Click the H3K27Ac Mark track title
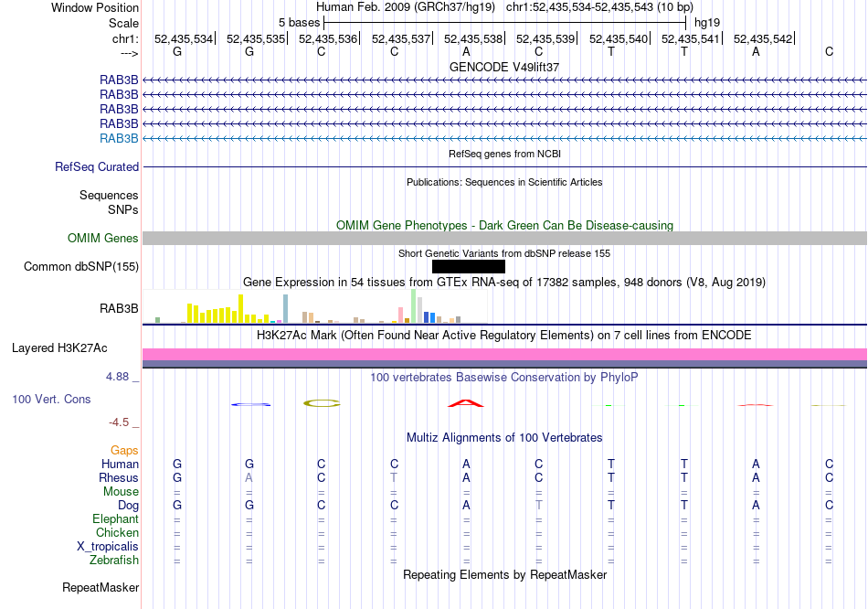This screenshot has width=868, height=609. coord(504,336)
